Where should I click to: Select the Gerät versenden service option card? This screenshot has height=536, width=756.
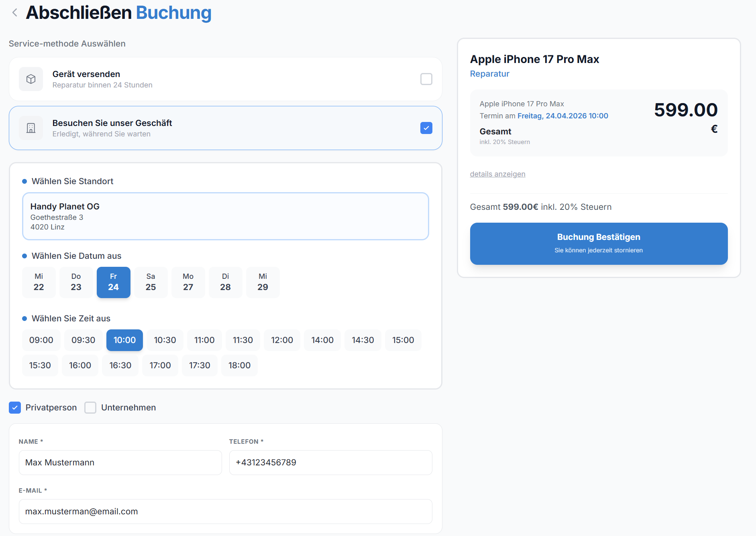(x=226, y=79)
